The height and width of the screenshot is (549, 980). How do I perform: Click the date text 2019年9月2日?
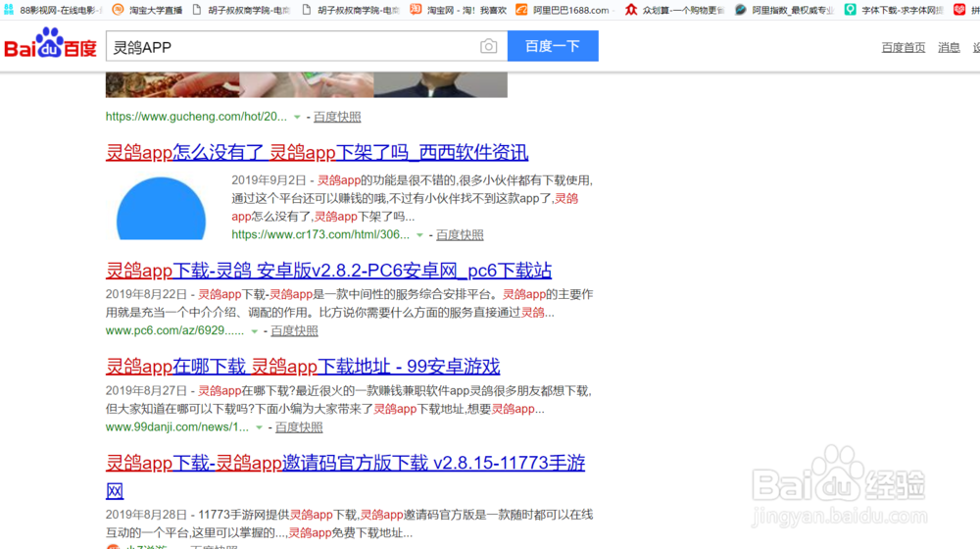click(269, 180)
